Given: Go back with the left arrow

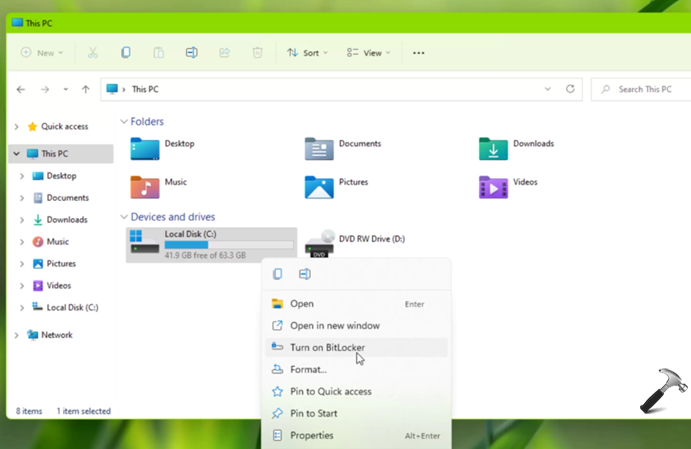Looking at the screenshot, I should click(21, 89).
